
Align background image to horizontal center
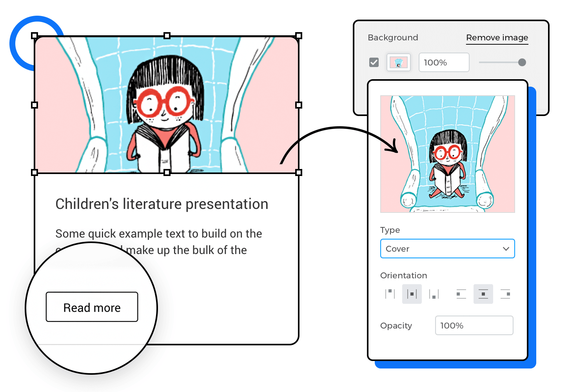pyautogui.click(x=483, y=294)
